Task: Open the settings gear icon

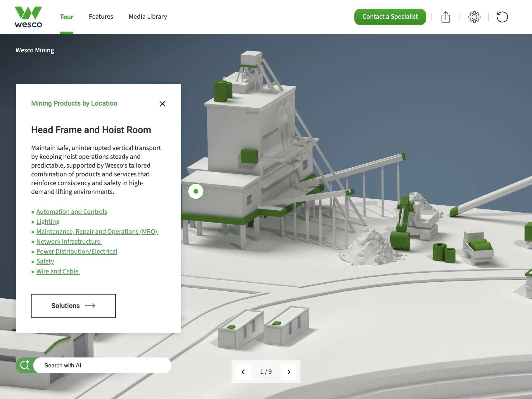Action: [474, 17]
